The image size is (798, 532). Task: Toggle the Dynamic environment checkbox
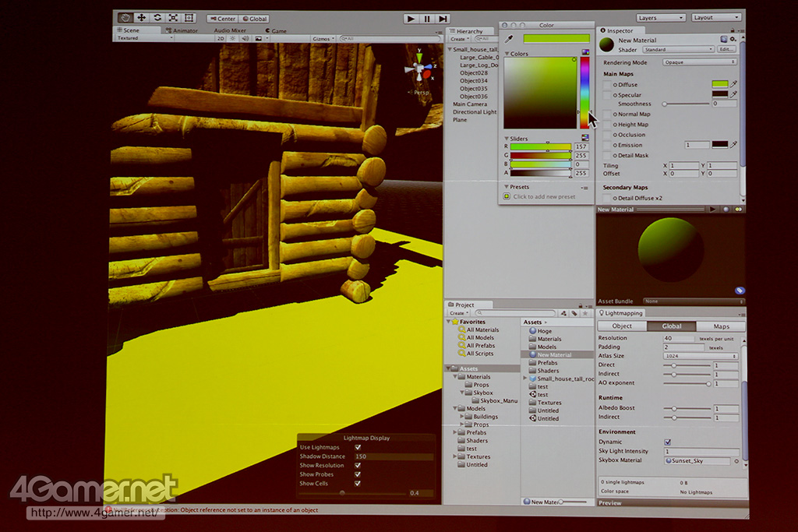(x=667, y=442)
